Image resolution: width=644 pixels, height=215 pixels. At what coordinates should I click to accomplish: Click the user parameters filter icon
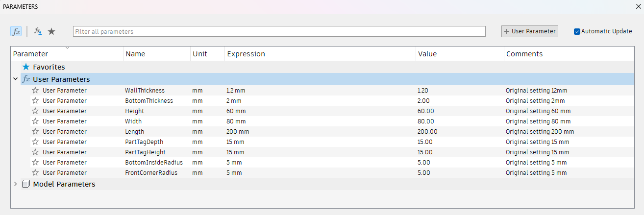tap(38, 31)
